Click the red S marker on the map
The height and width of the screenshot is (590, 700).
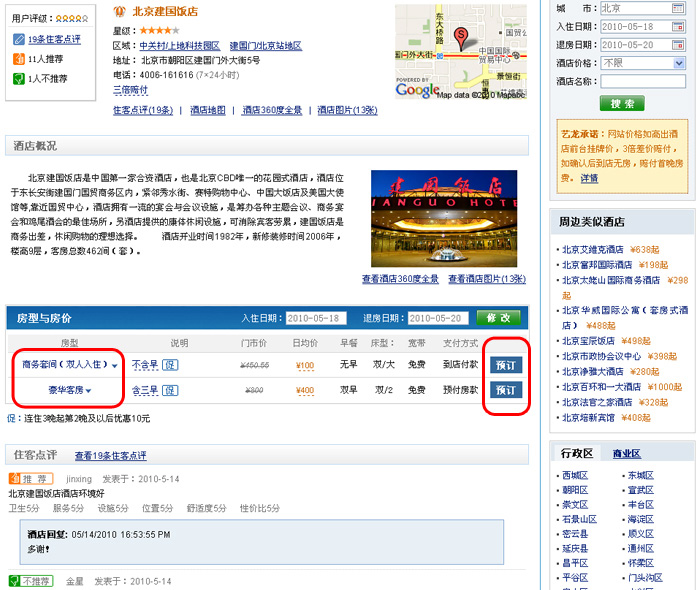tap(461, 38)
